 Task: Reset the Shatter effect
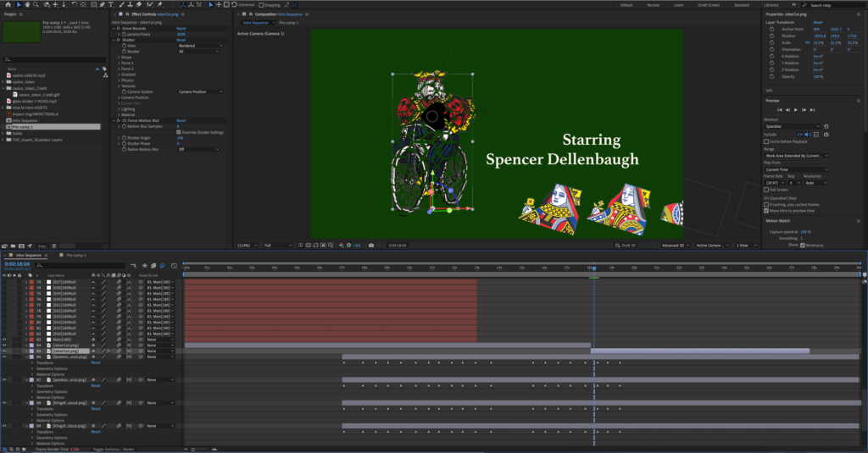[181, 40]
